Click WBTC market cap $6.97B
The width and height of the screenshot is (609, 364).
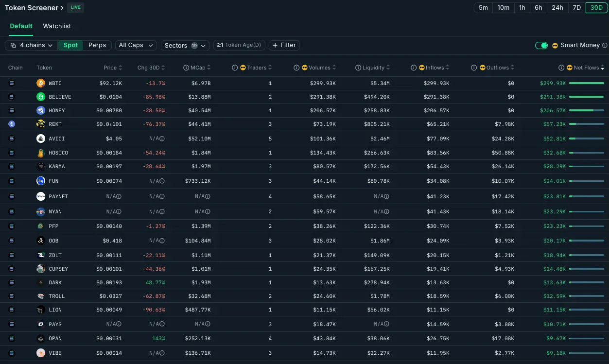point(200,83)
